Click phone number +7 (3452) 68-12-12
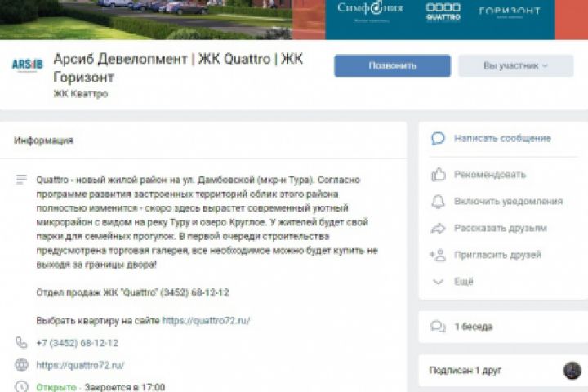Screen dimensions: 588x392 [77, 343]
